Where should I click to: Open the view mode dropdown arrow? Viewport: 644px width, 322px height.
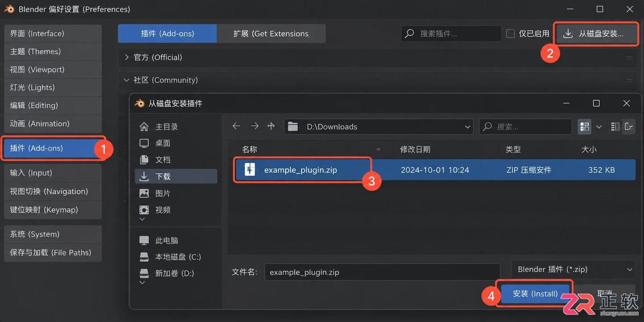[x=599, y=127]
